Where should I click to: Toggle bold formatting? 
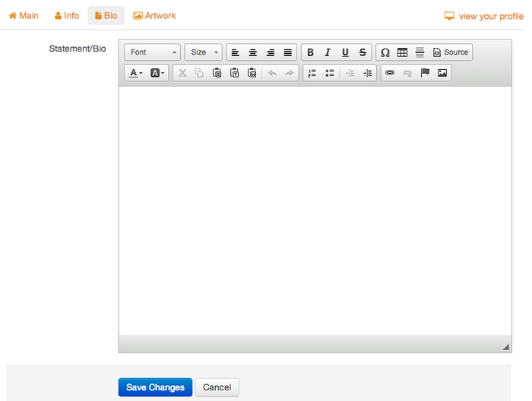coord(310,52)
